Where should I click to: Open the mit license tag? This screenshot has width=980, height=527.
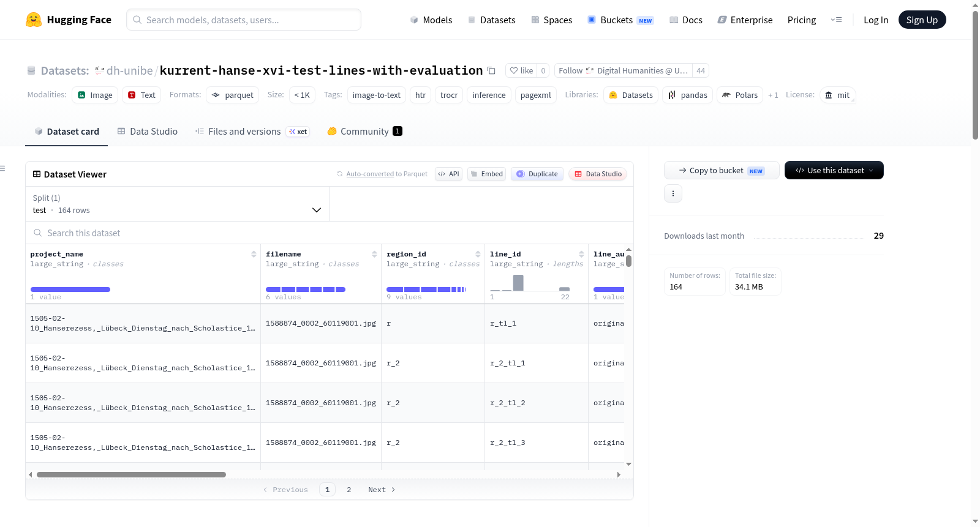(x=837, y=95)
